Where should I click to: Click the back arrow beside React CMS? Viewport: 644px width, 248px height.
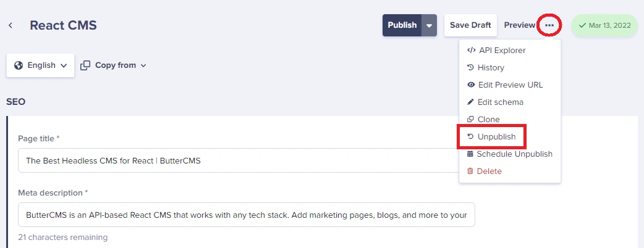[x=11, y=25]
